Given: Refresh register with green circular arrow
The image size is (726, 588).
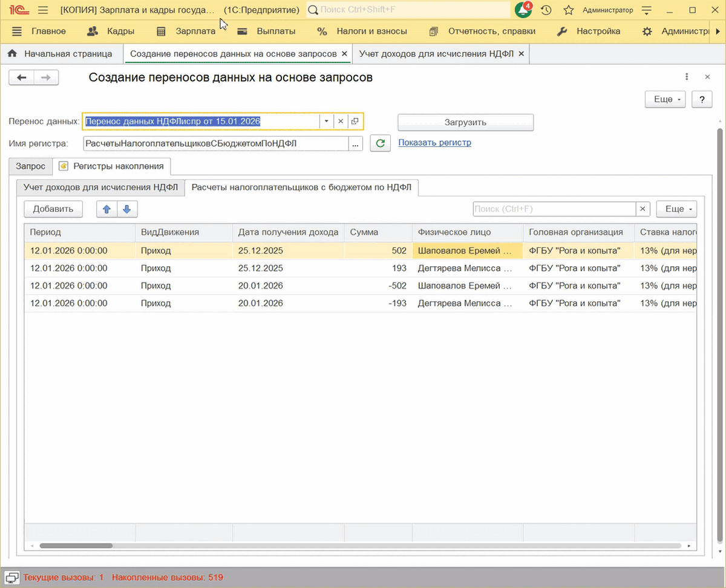Looking at the screenshot, I should pos(381,143).
